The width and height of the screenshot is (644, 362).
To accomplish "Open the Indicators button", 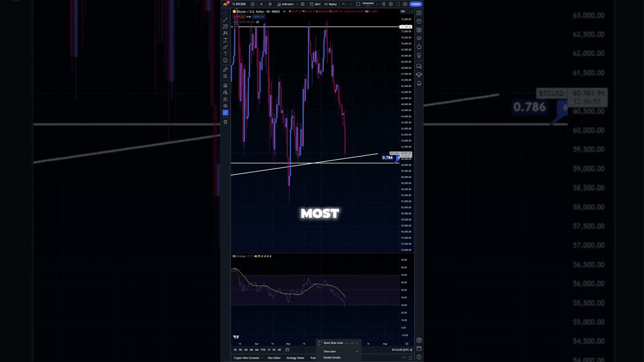I will (x=285, y=4).
